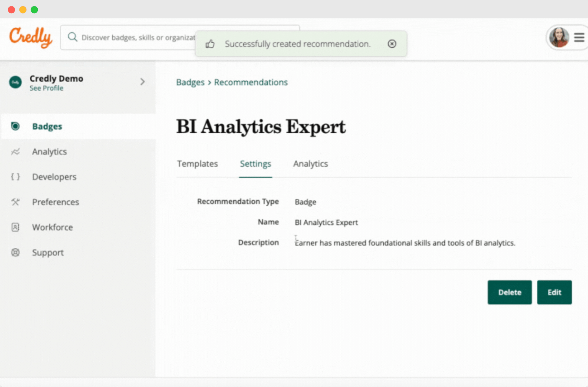Screen dimensions: 588x387
Task: Click the Edit button
Action: click(x=554, y=292)
